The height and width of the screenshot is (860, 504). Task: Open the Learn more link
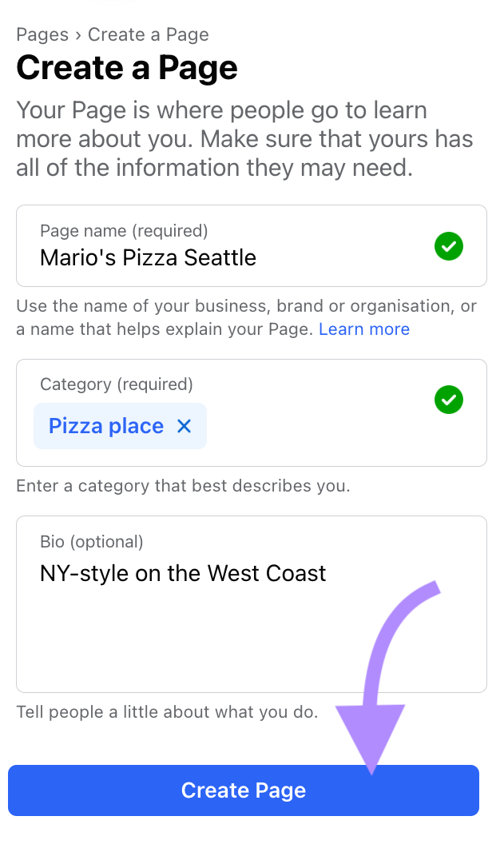click(364, 328)
